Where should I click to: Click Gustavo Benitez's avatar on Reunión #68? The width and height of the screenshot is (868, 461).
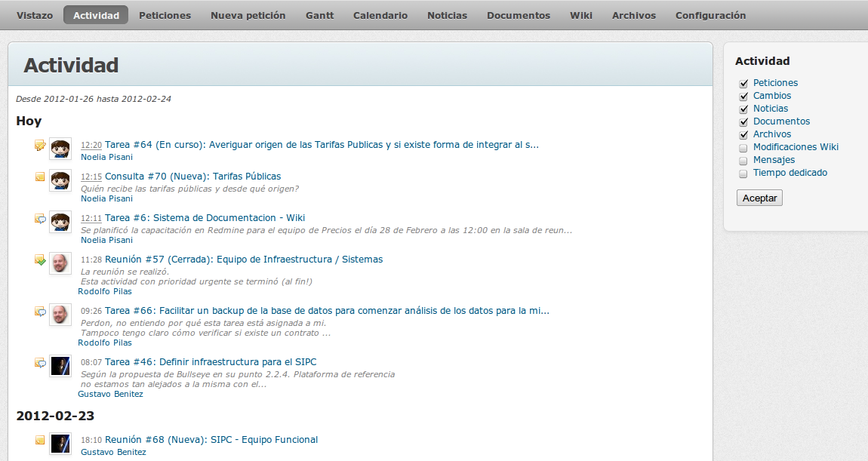tap(60, 444)
